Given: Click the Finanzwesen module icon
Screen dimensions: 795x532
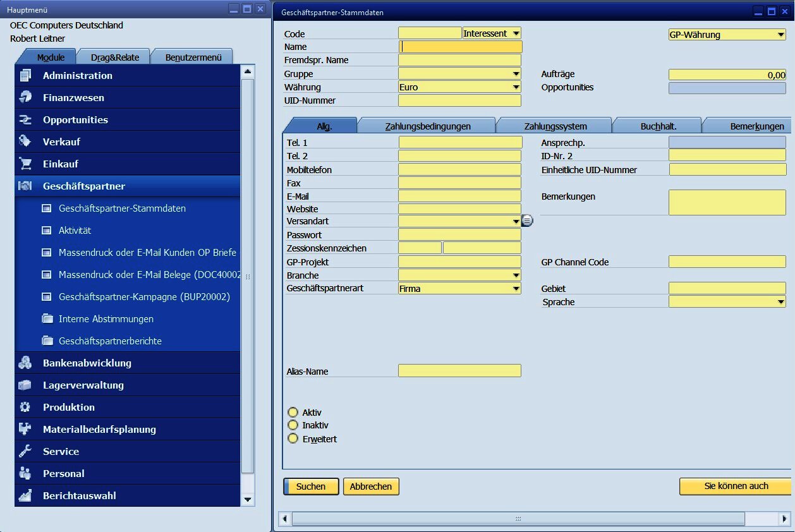Looking at the screenshot, I should coord(25,98).
